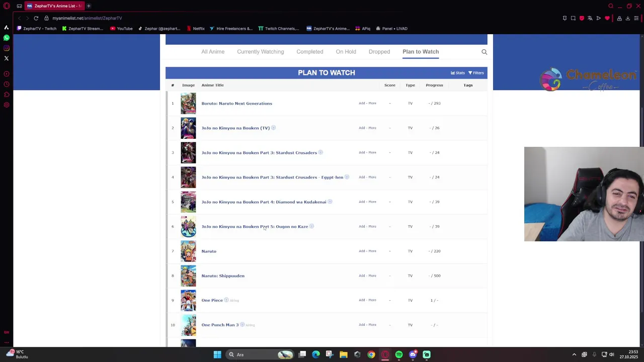644x362 pixels.
Task: Switch to the On Hold tab
Action: (x=346, y=52)
